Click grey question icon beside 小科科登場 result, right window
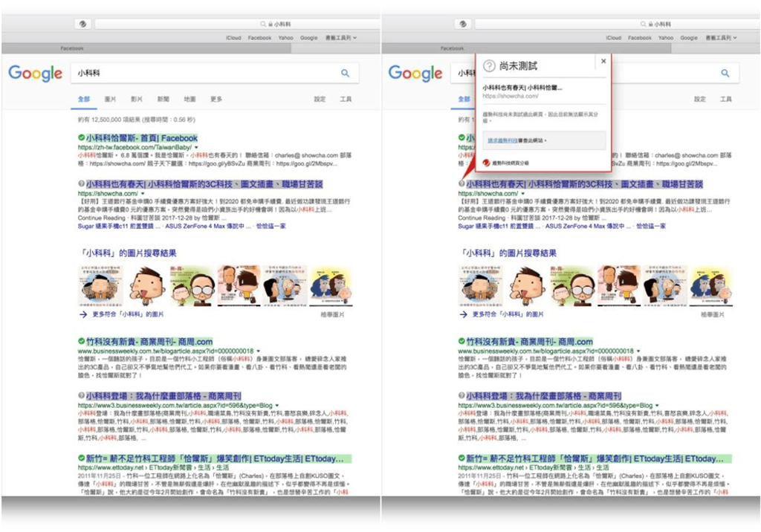 [462, 395]
